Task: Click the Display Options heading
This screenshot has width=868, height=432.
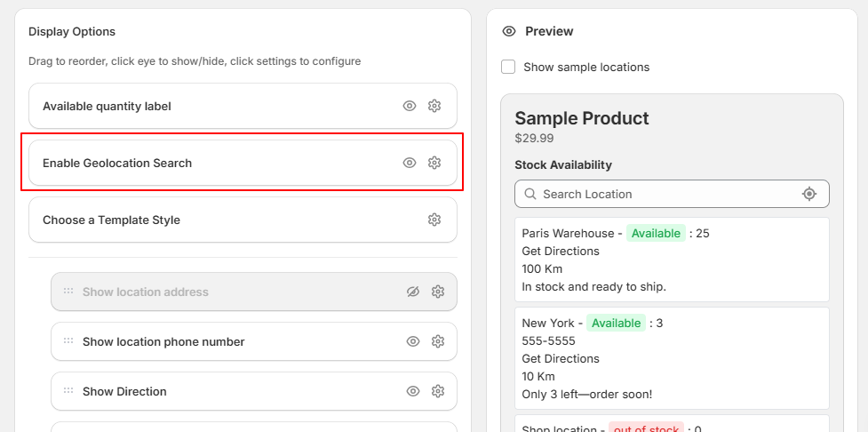Action: (x=72, y=32)
